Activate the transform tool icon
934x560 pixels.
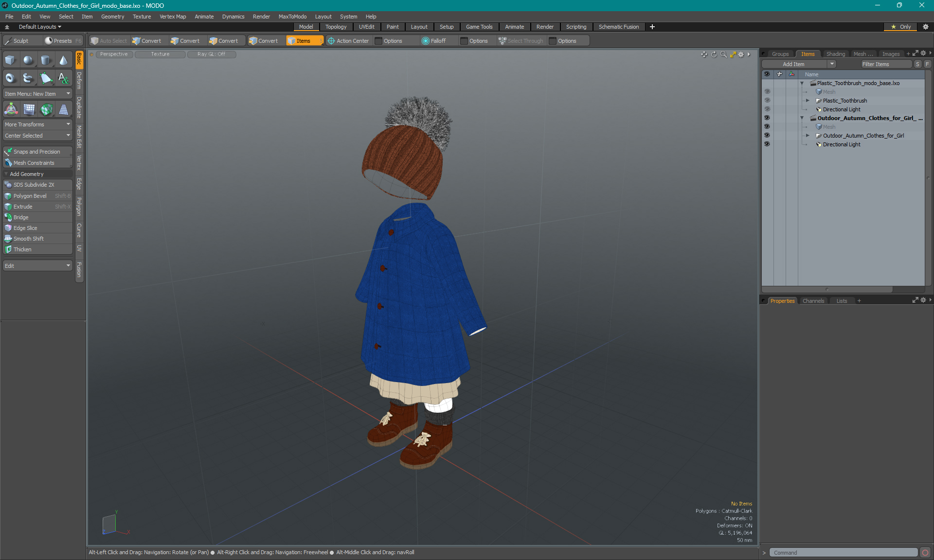click(x=11, y=109)
